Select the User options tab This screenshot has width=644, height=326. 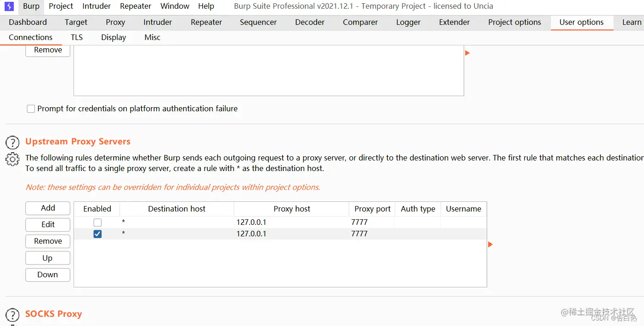pos(581,22)
